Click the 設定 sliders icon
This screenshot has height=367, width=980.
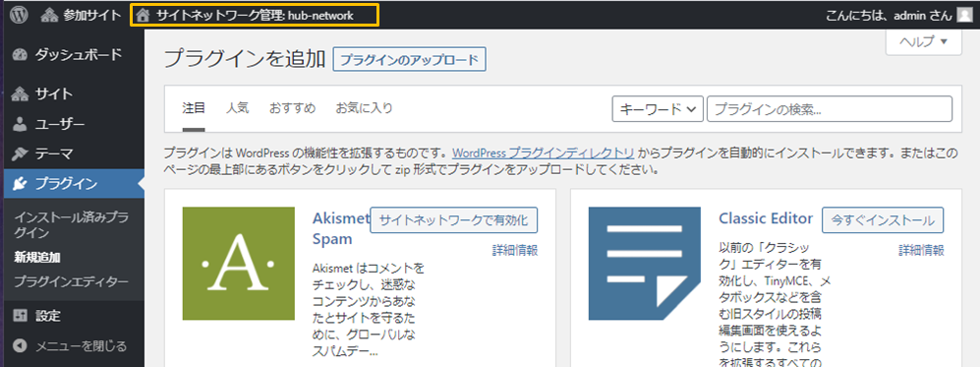[20, 316]
